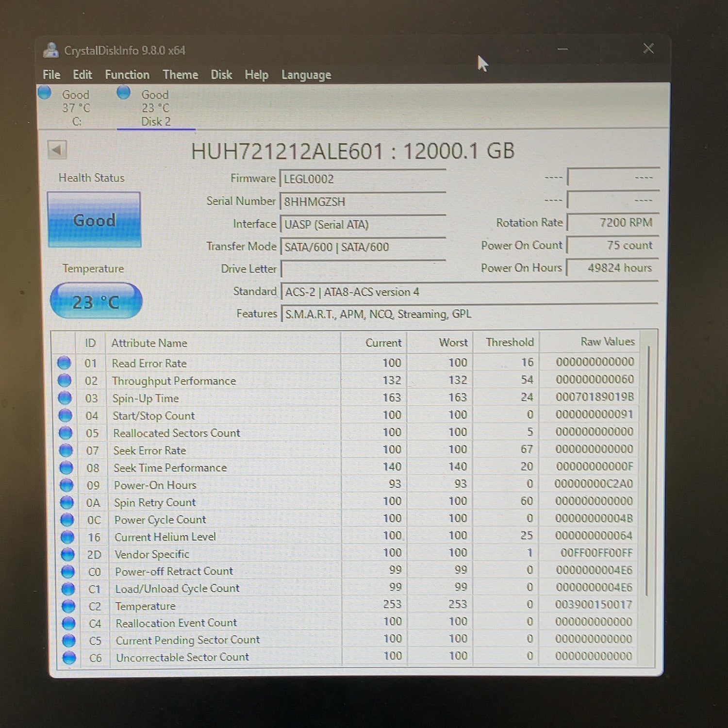Click the attribute list vertical scrollbar
This screenshot has height=728, width=728.
pyautogui.click(x=647, y=470)
